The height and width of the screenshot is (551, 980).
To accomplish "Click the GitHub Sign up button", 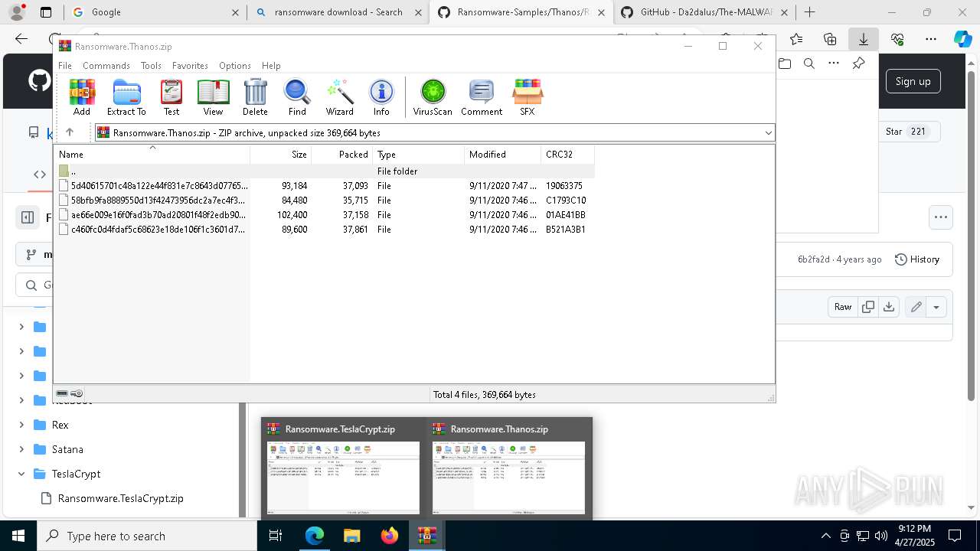I will 913,81.
